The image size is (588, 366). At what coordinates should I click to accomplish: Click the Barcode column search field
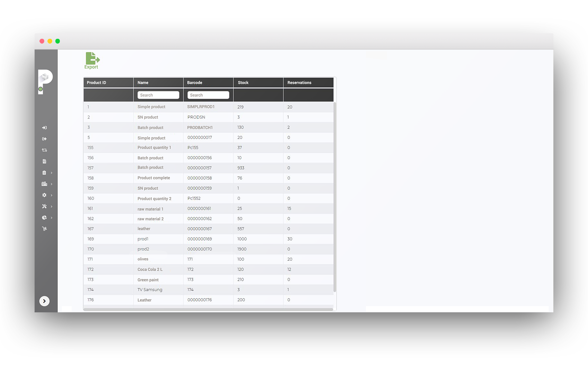click(x=208, y=95)
